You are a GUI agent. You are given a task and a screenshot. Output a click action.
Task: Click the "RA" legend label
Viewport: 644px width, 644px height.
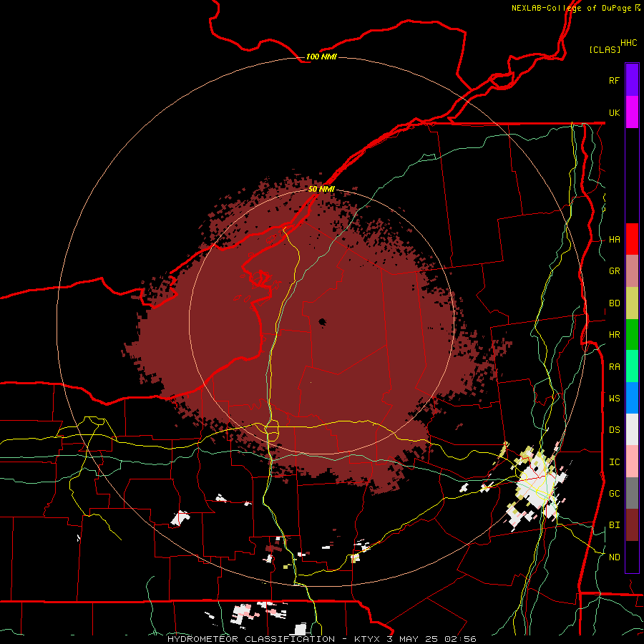[614, 367]
